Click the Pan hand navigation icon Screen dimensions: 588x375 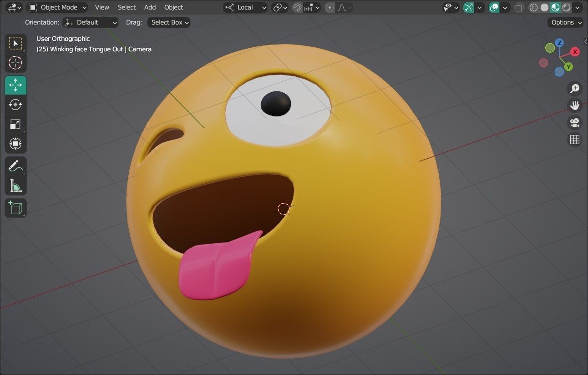(575, 105)
